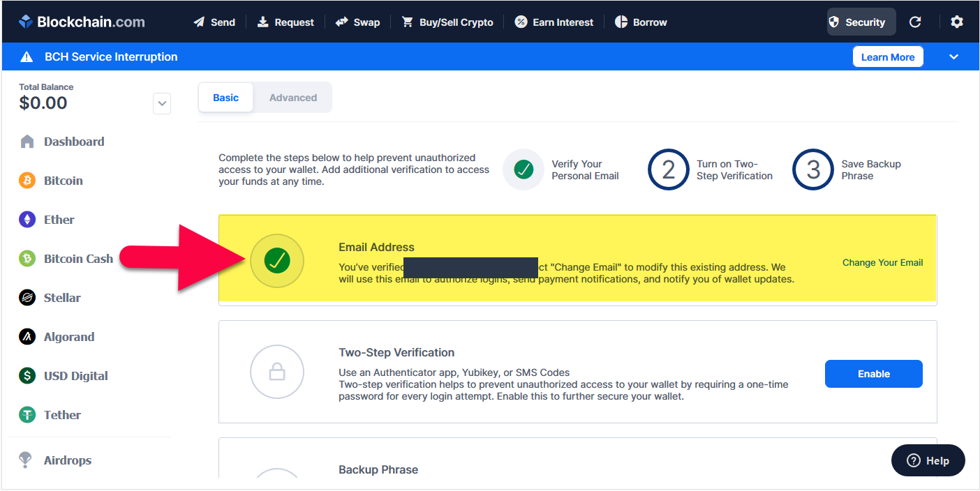Click the Two-Step Verification lock icon

277,372
